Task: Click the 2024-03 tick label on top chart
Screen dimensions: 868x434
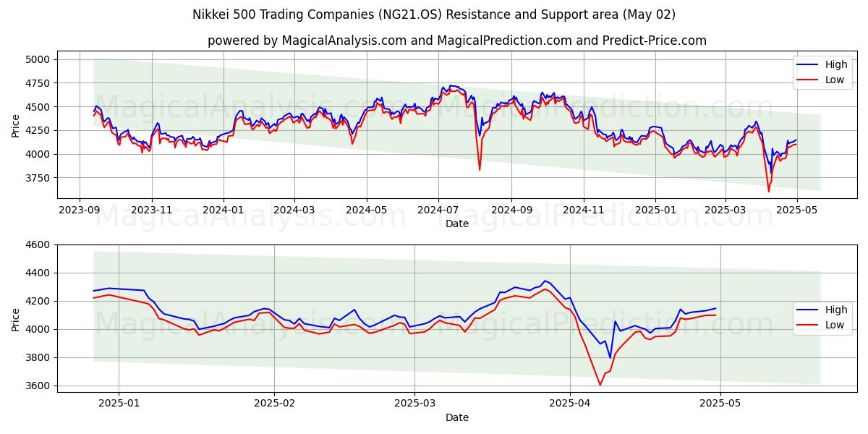Action: [294, 210]
